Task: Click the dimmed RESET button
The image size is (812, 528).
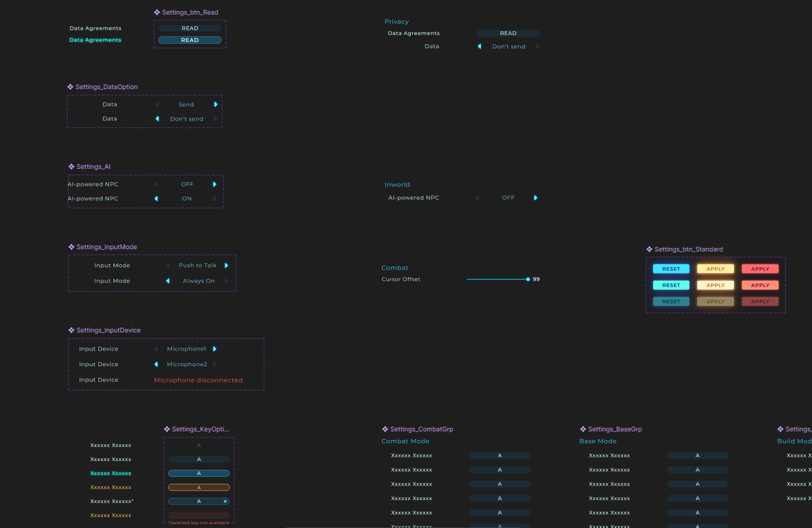Action: 671,302
